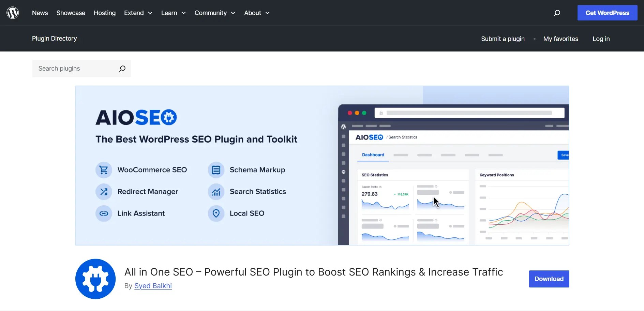Click the Link Assistant chain icon
The image size is (644, 311).
tap(104, 213)
